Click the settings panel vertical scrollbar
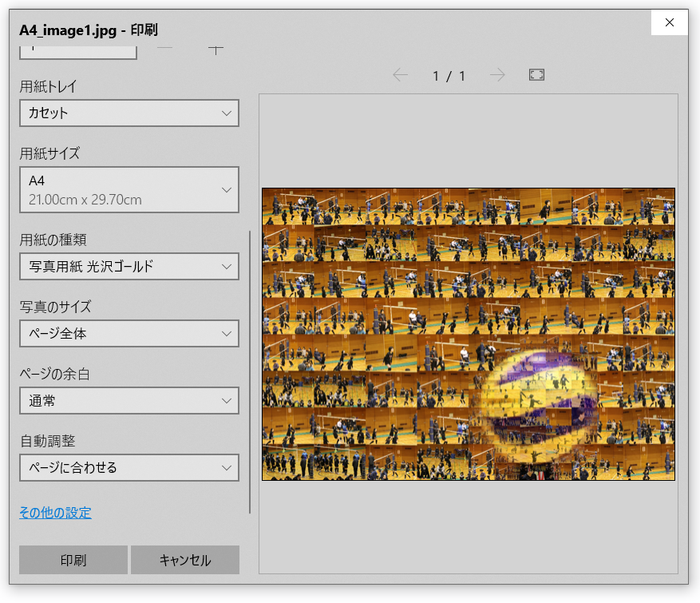The width and height of the screenshot is (700, 603). pos(250,371)
